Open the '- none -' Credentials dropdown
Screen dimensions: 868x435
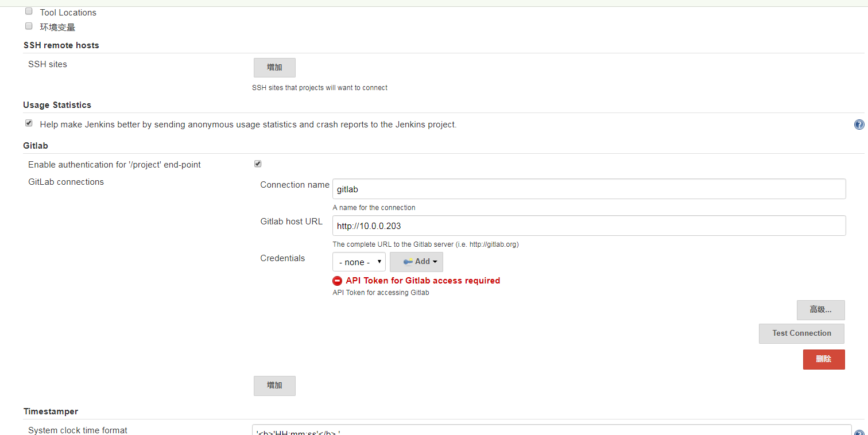(359, 262)
